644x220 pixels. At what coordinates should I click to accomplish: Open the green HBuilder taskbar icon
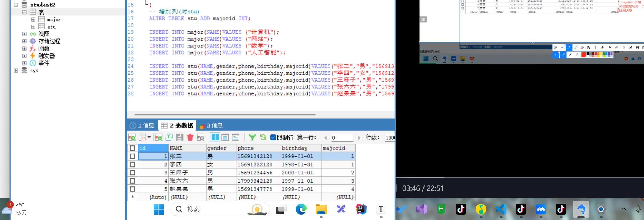[441, 209]
